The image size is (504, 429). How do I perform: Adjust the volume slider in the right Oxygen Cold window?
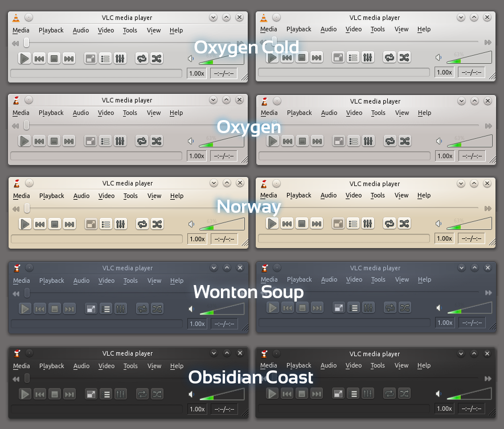[469, 58]
